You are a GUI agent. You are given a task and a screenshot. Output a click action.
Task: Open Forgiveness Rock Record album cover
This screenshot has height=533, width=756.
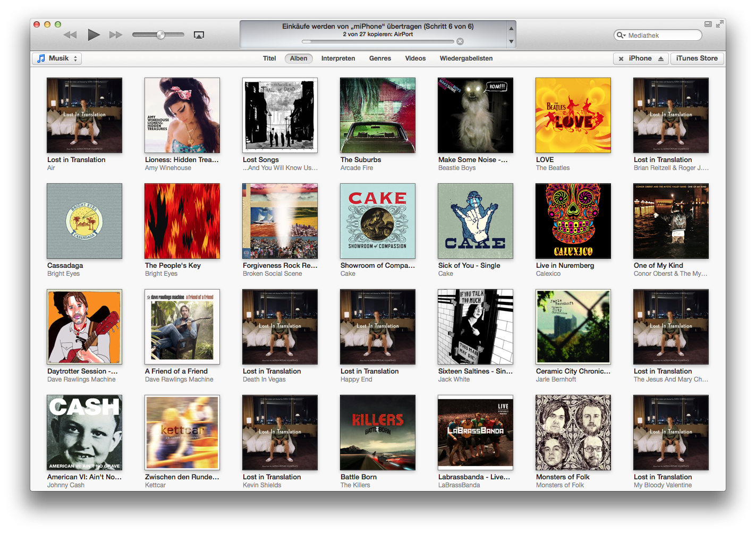[x=280, y=221]
